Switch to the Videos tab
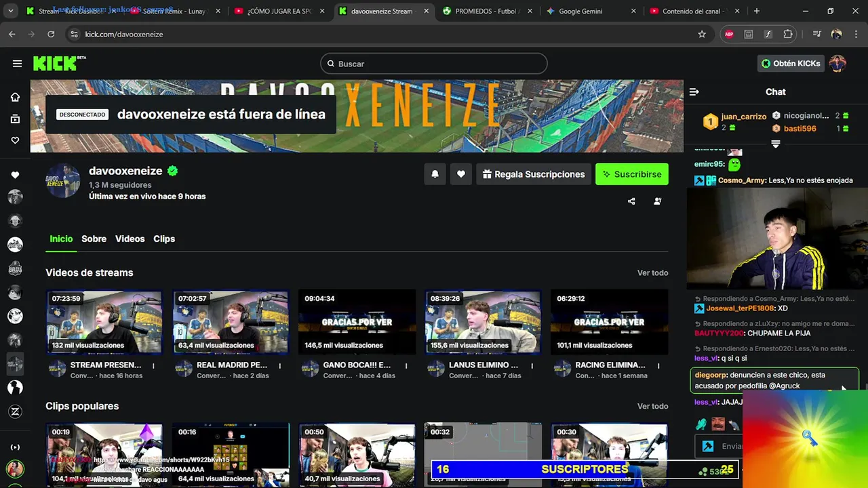 pyautogui.click(x=130, y=239)
